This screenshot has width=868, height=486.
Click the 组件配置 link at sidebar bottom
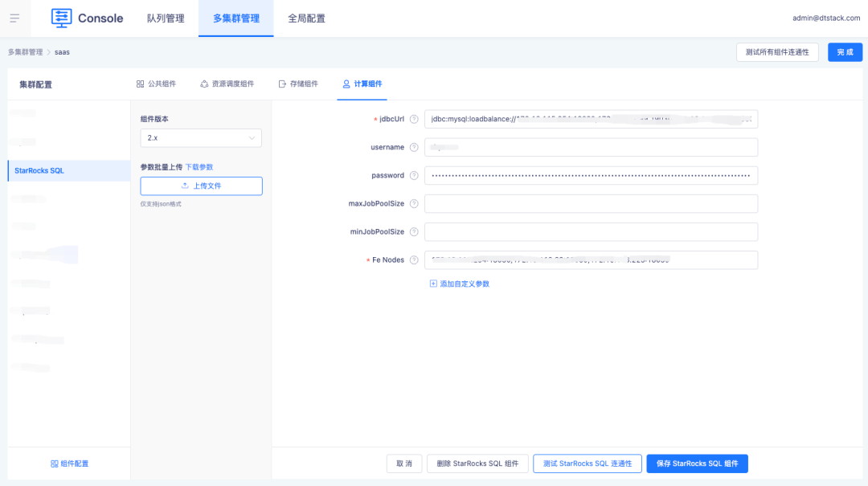click(x=70, y=464)
